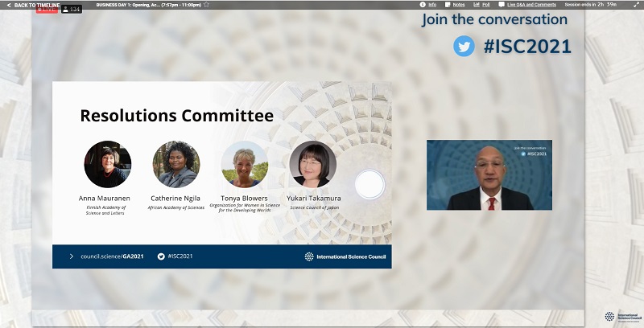Click the Notes icon in top bar
The image size is (644, 328).
448,5
